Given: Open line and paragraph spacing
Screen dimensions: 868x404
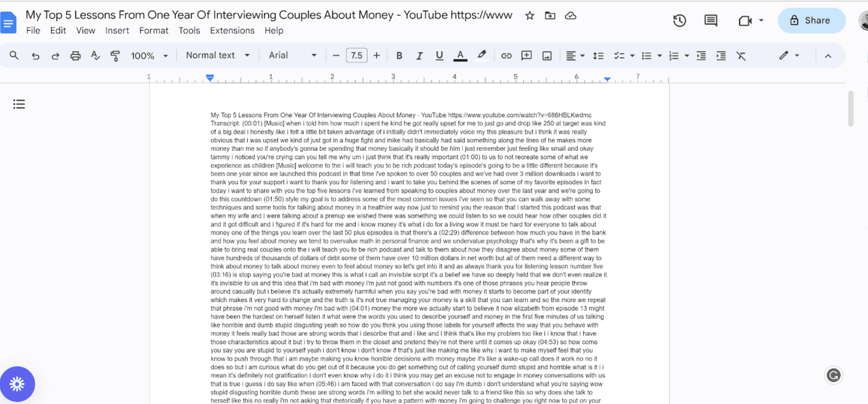Looking at the screenshot, I should [598, 56].
